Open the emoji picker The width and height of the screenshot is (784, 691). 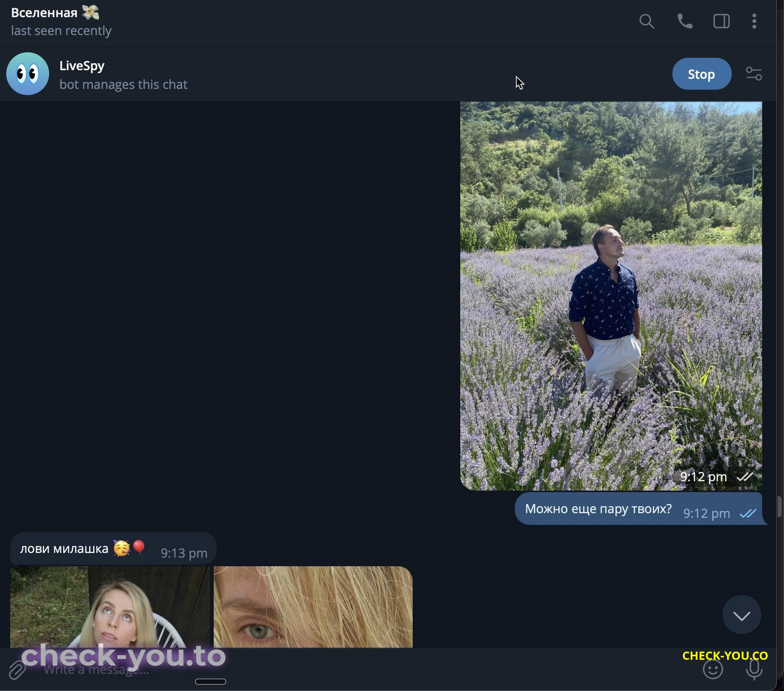tap(713, 669)
